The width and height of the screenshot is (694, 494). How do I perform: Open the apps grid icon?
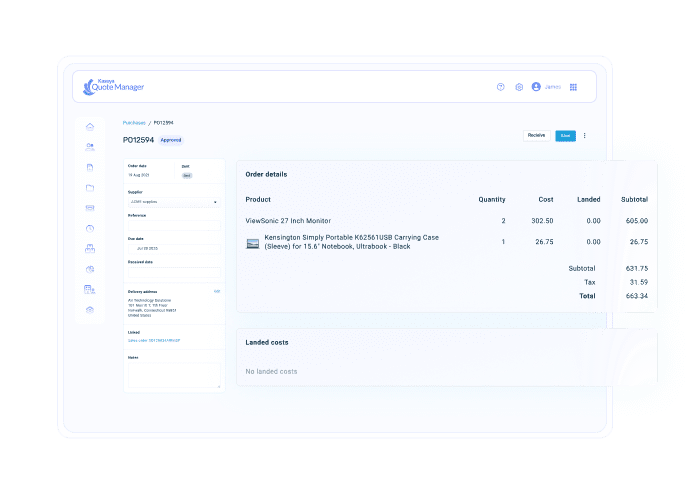pyautogui.click(x=573, y=87)
